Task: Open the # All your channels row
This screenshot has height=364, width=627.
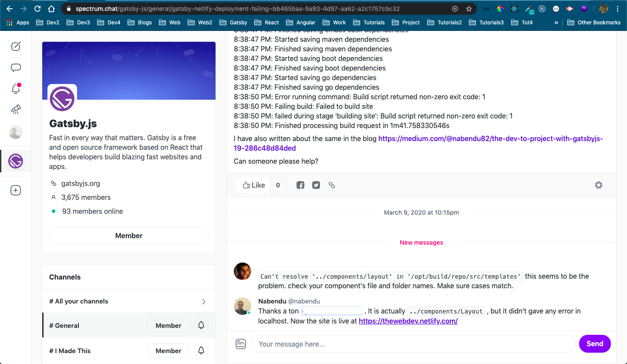Action: (129, 301)
